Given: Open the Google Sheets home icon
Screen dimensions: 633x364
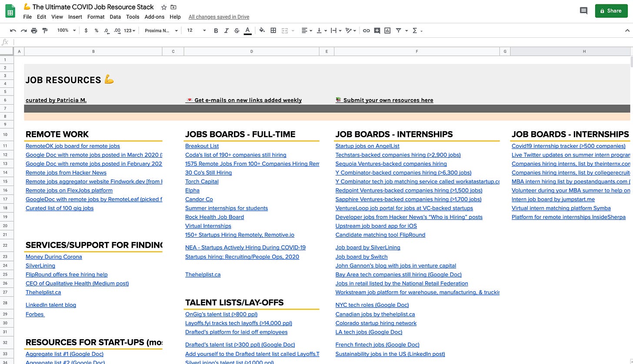Looking at the screenshot, I should pos(10,11).
